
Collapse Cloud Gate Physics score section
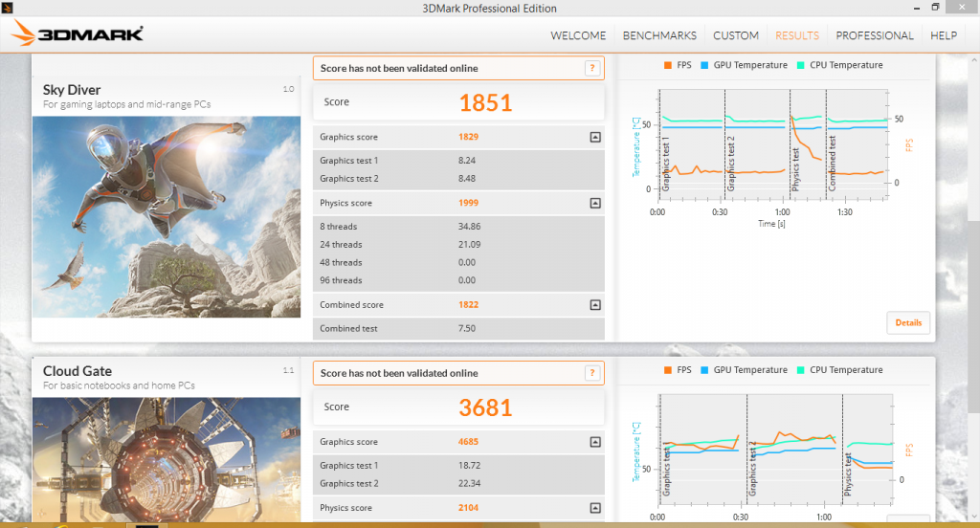[x=595, y=508]
